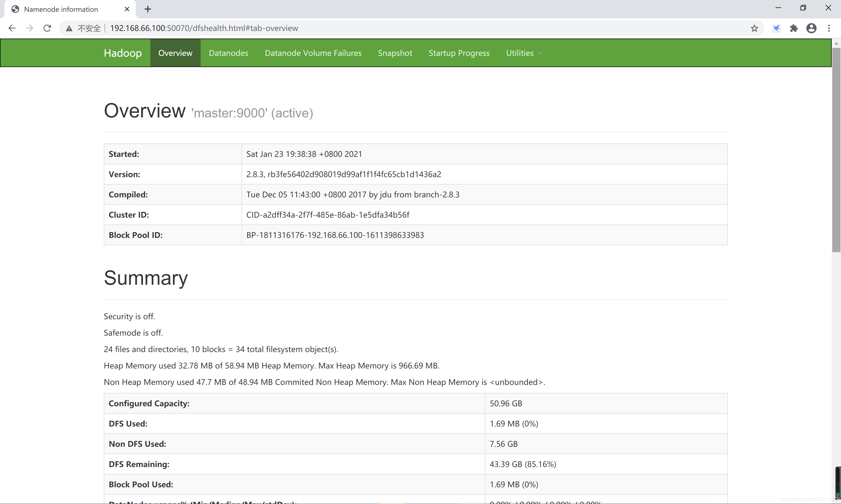Image resolution: width=841 pixels, height=504 pixels.
Task: Click the not-secure warning icon
Action: click(69, 28)
